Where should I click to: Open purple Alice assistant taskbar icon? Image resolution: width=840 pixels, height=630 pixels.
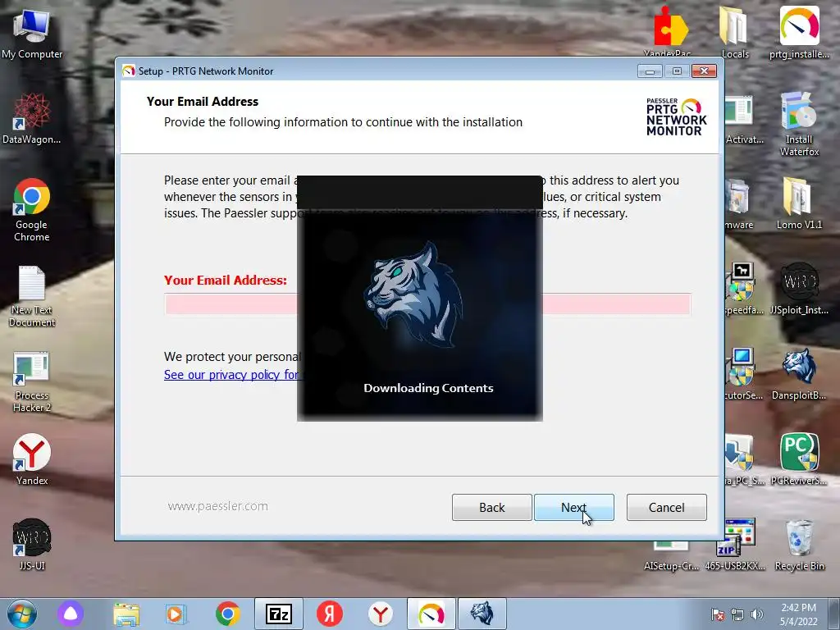[x=71, y=614]
